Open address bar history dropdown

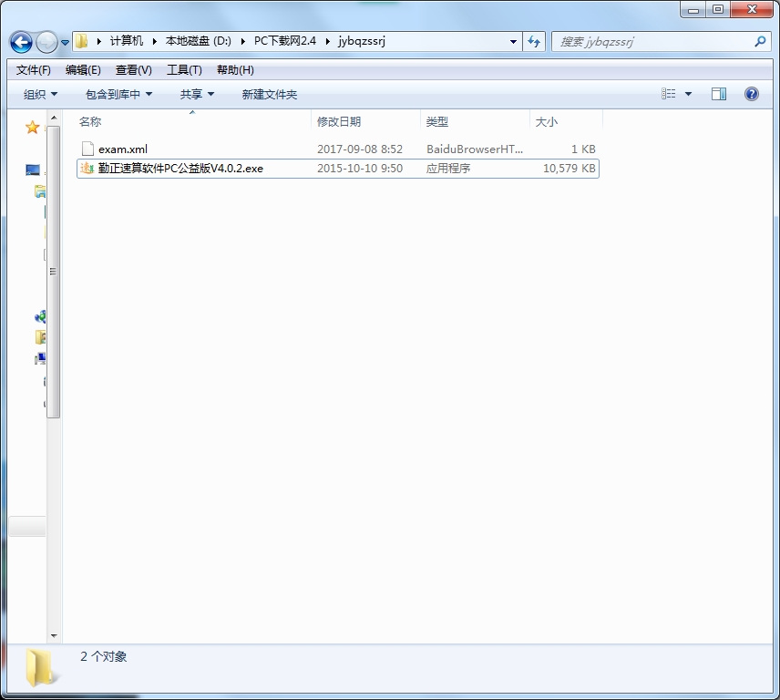tap(513, 42)
